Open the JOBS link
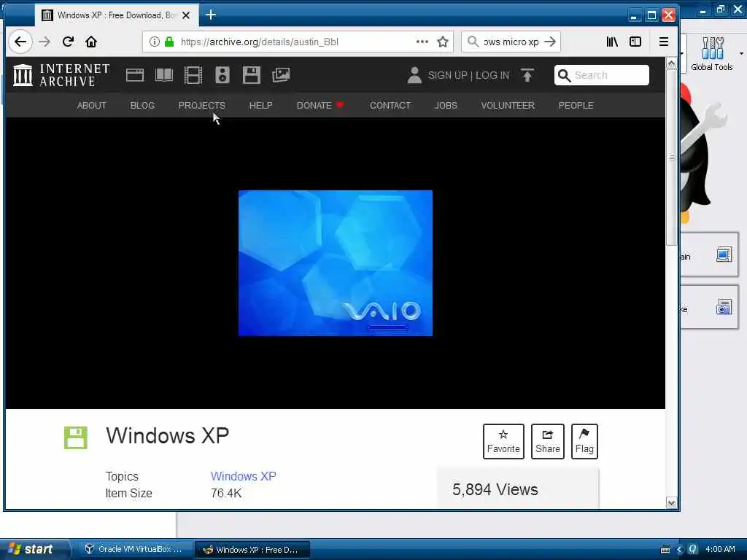The height and width of the screenshot is (560, 747). [446, 106]
